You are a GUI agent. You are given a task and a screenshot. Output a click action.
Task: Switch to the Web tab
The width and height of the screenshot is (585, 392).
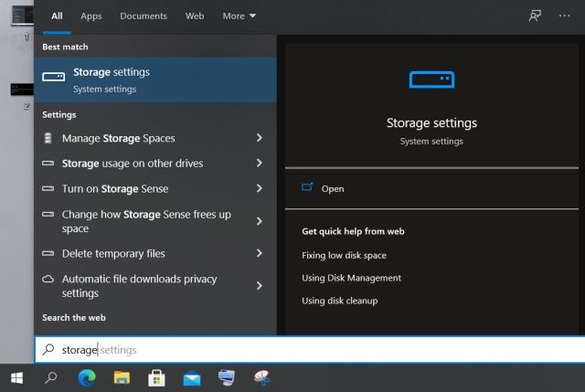[x=195, y=16]
